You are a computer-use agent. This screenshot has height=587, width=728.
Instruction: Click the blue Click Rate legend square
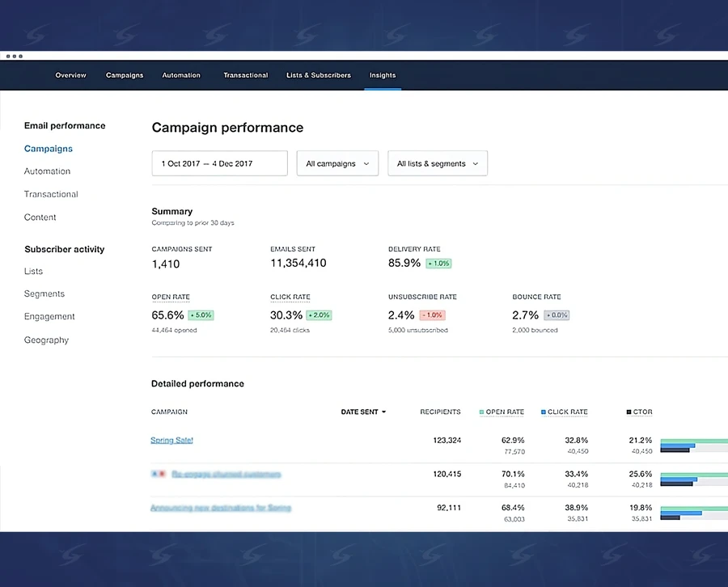coord(544,412)
